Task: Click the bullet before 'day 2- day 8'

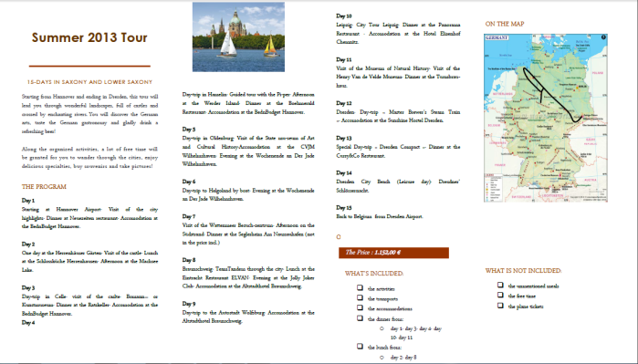Action: pos(382,357)
